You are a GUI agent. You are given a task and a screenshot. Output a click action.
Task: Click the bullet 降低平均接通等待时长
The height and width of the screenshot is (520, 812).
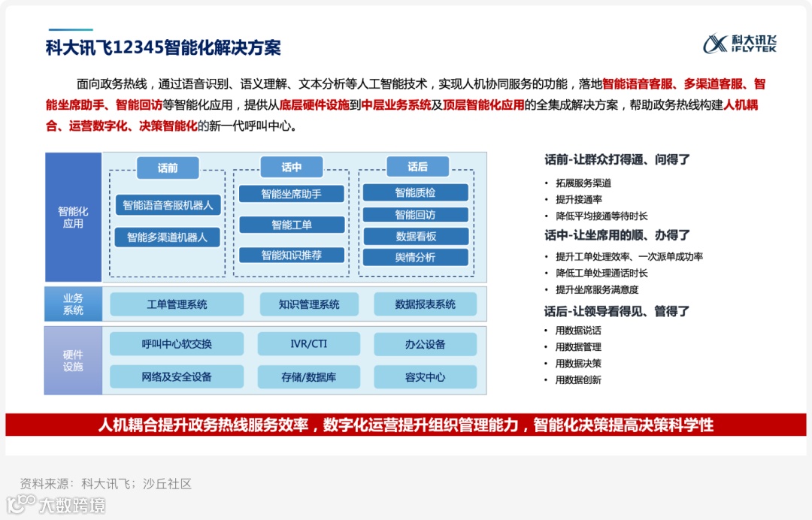tap(601, 216)
